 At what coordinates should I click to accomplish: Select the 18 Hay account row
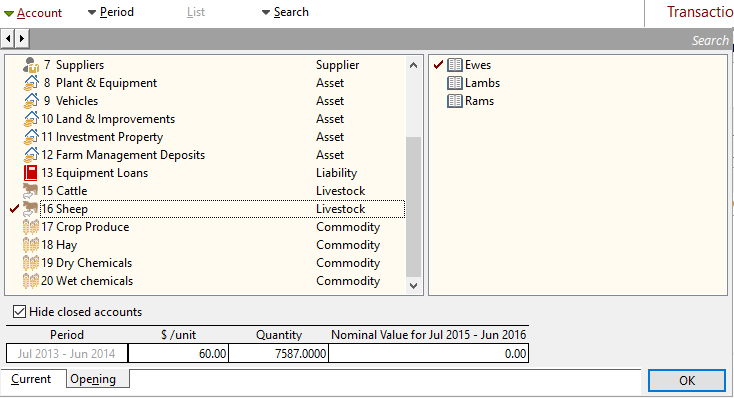tap(213, 245)
